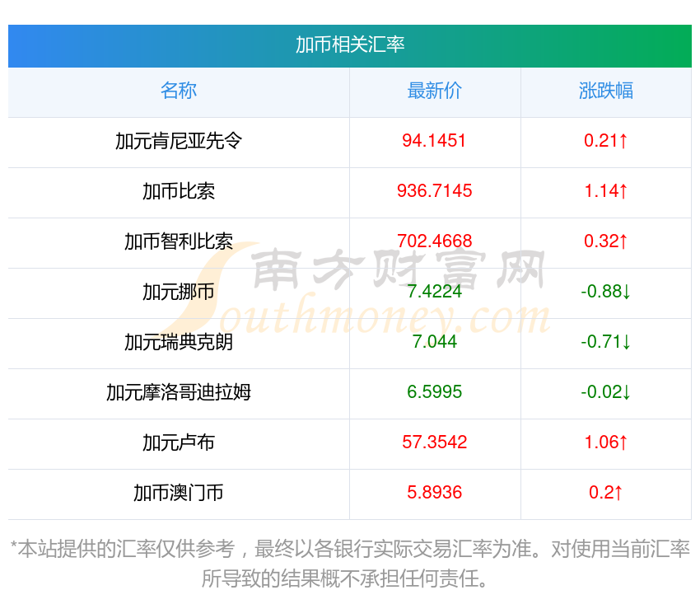700x604 pixels.
Task: Click the price 5.8936
Action: pyautogui.click(x=434, y=493)
